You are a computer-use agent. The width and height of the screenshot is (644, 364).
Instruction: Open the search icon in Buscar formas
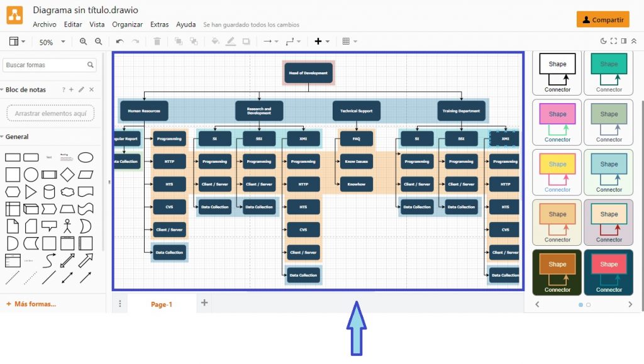(91, 65)
